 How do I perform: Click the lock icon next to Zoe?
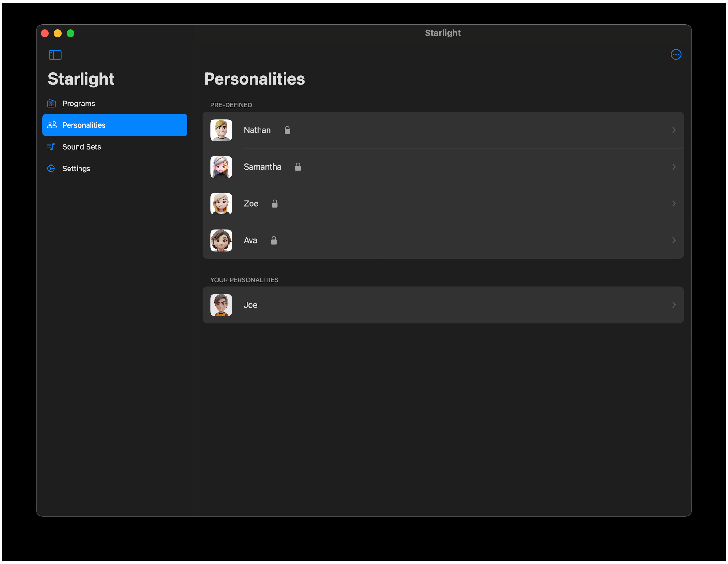(275, 204)
